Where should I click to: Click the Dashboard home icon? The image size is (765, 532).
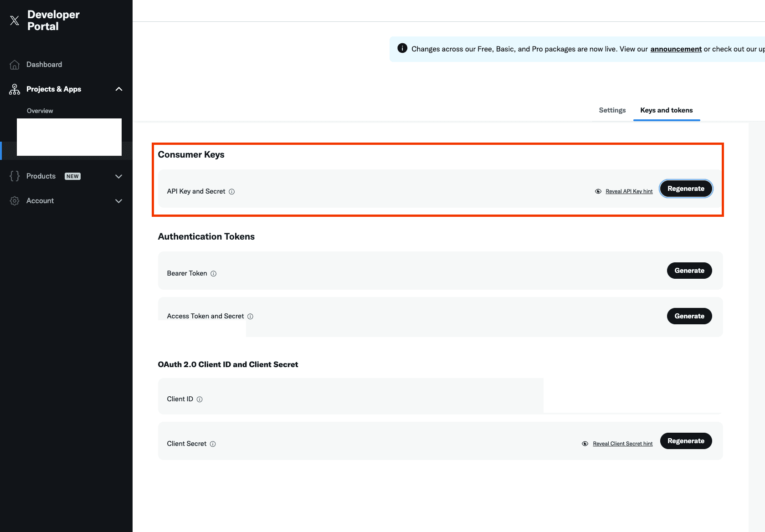click(15, 65)
